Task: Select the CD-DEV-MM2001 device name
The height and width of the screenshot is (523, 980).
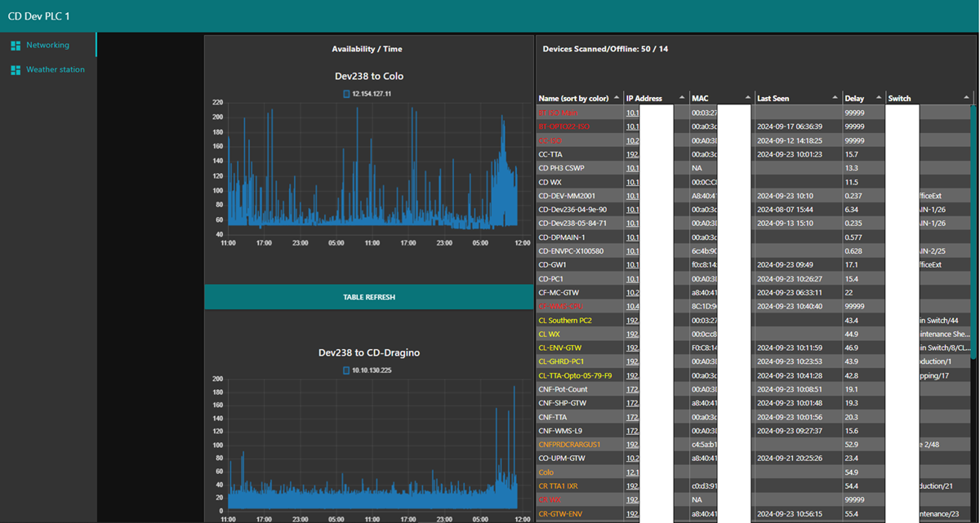Action: tap(568, 196)
